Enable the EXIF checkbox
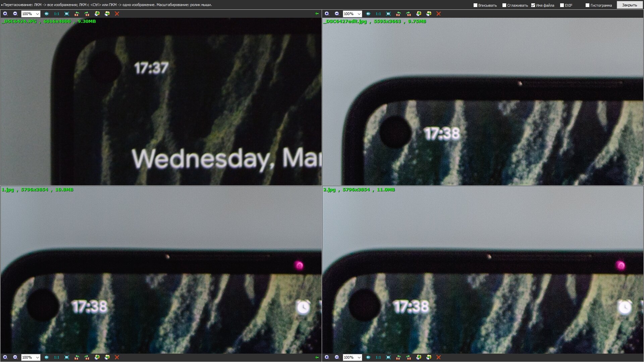 [x=562, y=5]
